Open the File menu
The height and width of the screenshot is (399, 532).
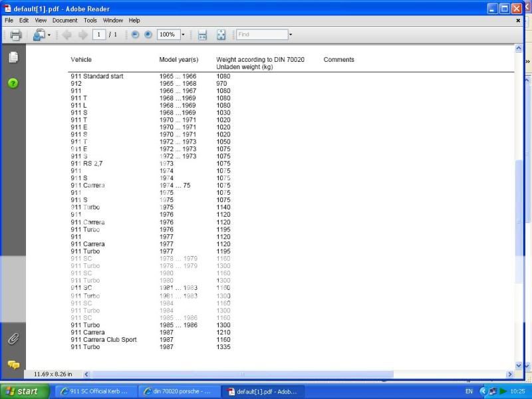tap(9, 21)
